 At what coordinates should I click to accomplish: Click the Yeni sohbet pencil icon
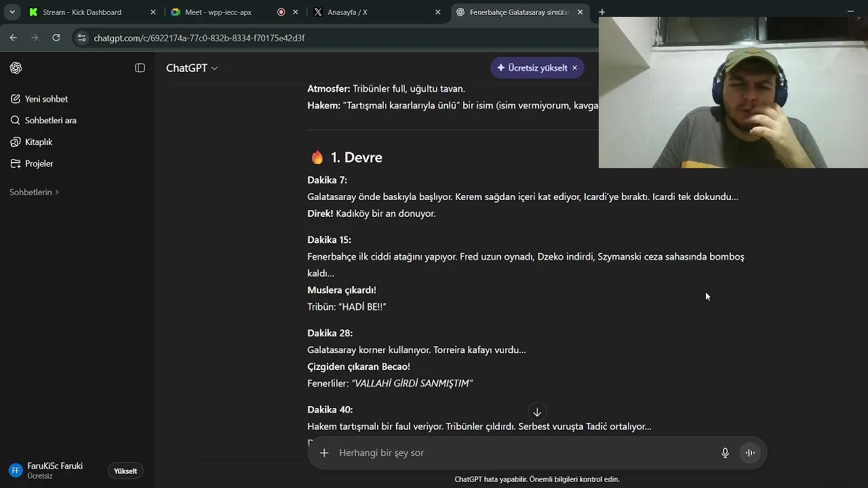pyautogui.click(x=16, y=99)
